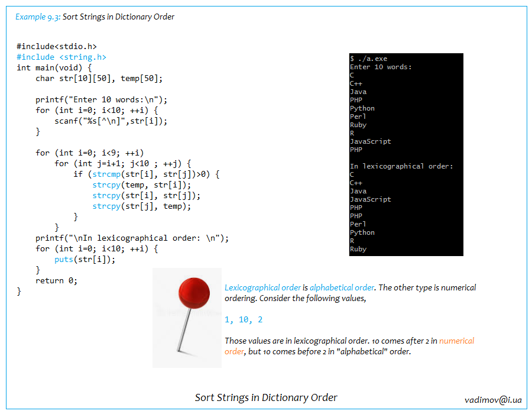Click 'Those values are in lexicographical order' sentence
The image size is (532, 414).
297,341
